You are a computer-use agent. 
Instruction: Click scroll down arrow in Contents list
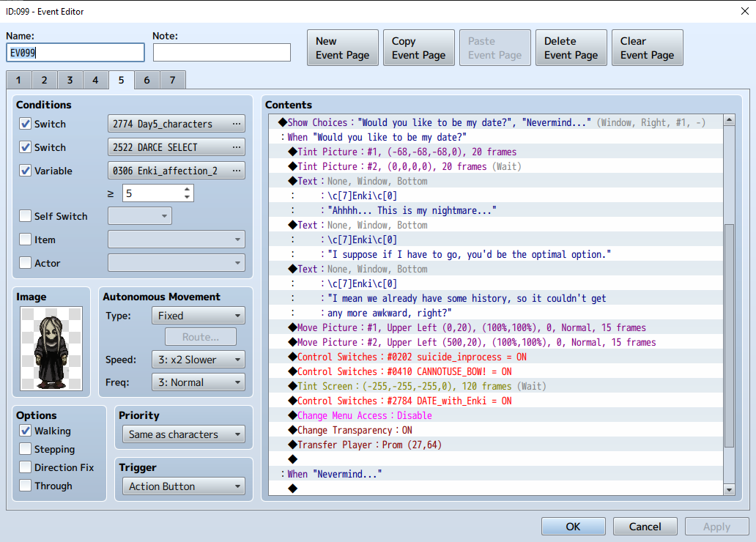point(729,489)
